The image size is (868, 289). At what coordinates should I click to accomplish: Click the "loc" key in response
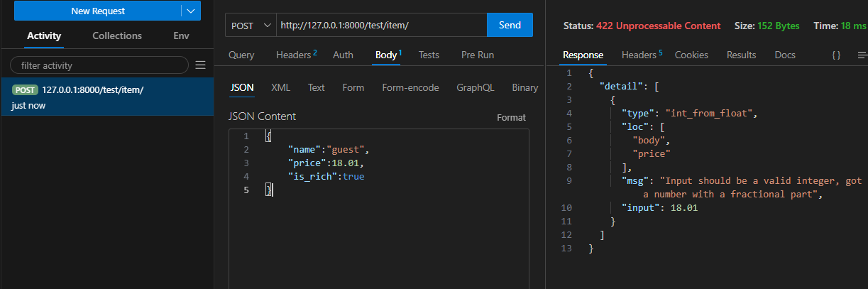pyautogui.click(x=635, y=126)
